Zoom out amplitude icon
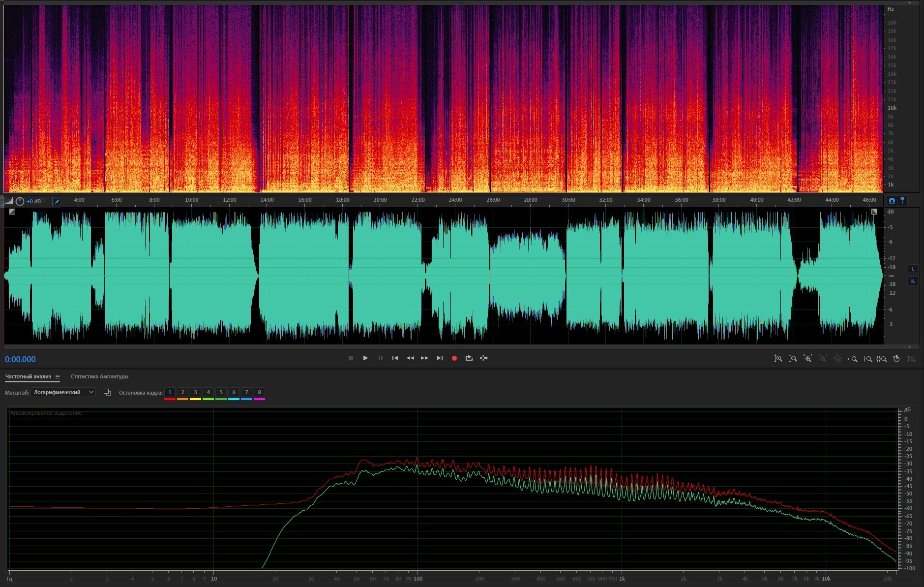 (793, 359)
